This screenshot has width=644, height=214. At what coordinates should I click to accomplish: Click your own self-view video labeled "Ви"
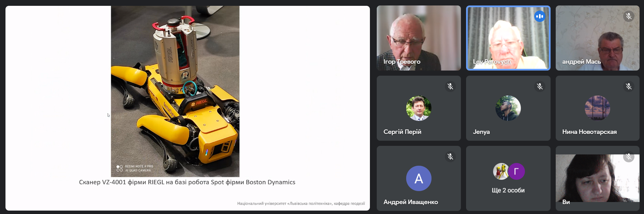point(597,178)
